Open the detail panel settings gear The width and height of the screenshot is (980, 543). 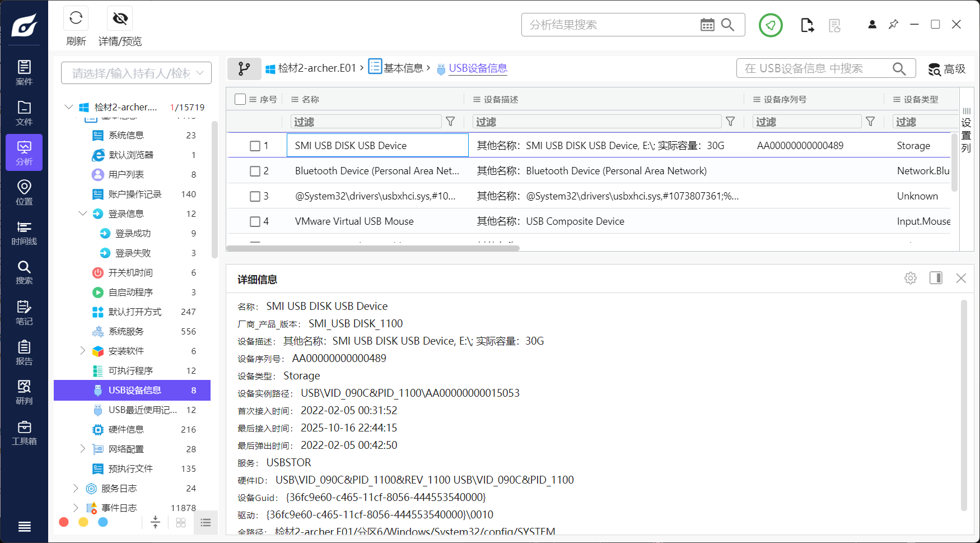click(x=910, y=277)
